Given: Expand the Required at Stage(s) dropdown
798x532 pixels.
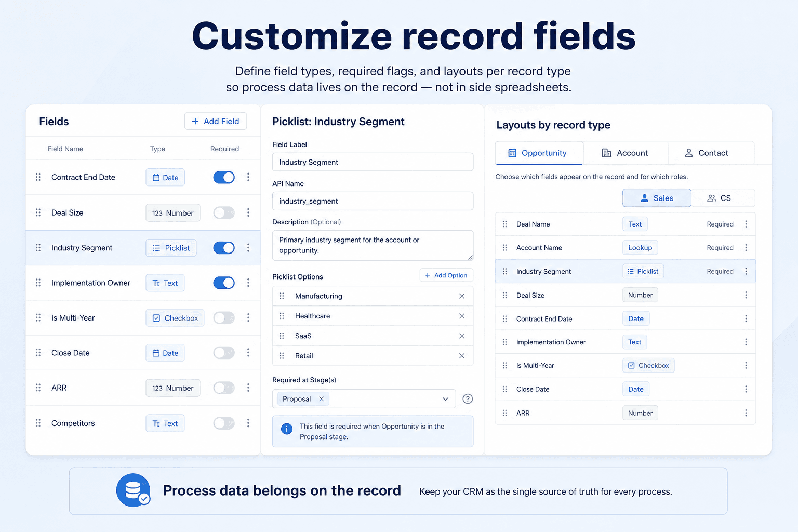Looking at the screenshot, I should [x=445, y=399].
